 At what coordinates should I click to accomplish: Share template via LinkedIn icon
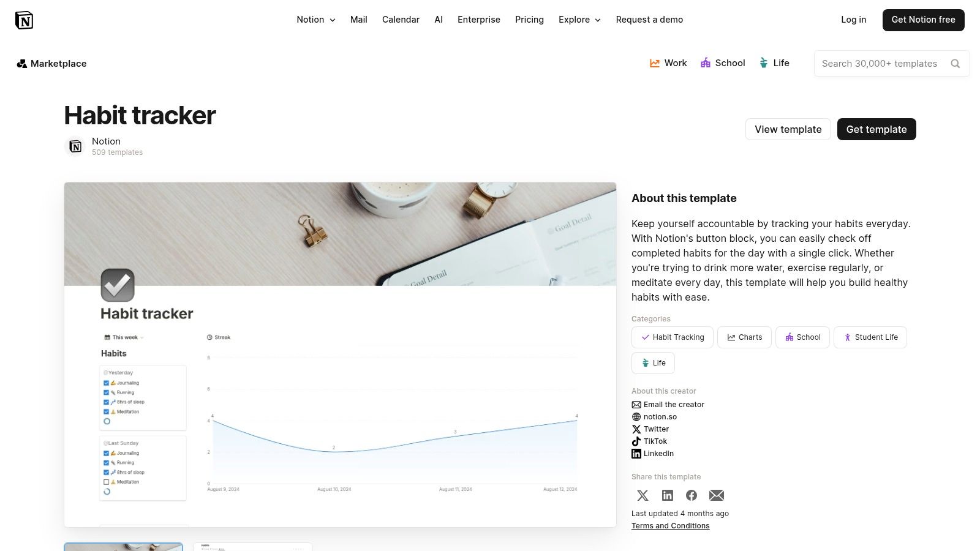668,495
